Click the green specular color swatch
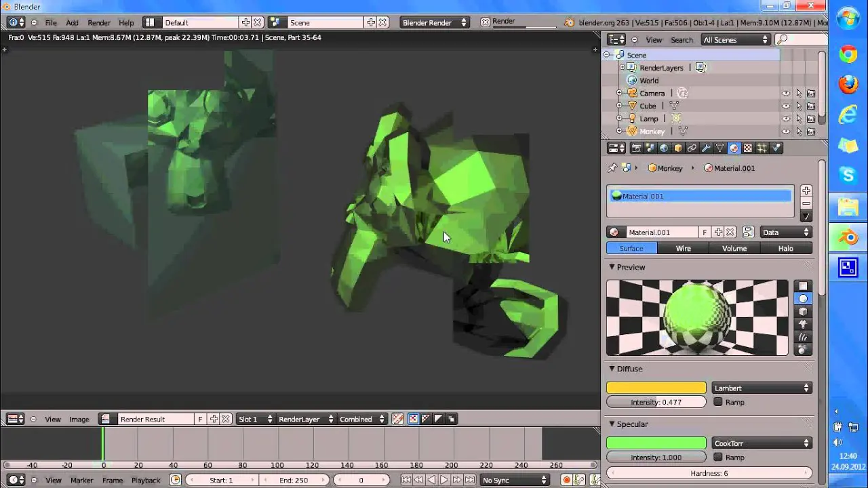 tap(656, 443)
